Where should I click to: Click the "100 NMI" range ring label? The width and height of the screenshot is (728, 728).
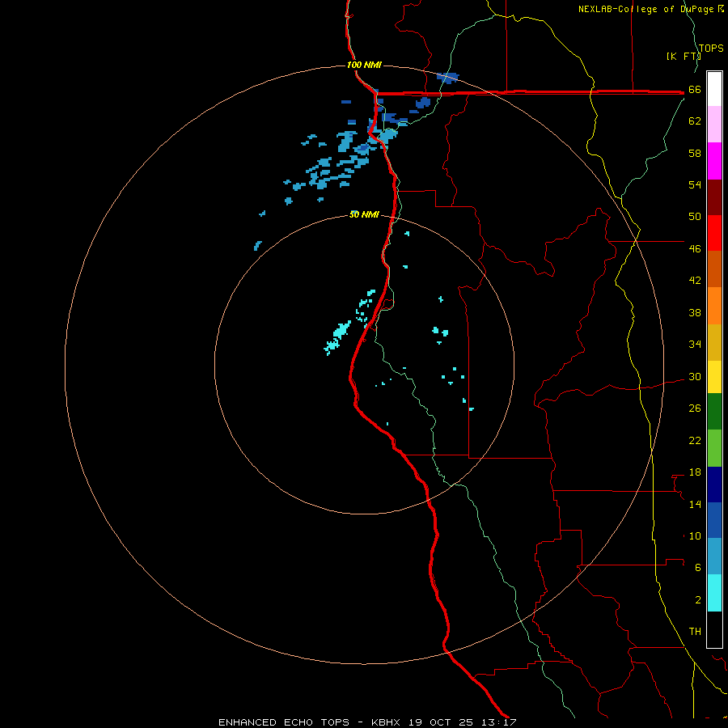click(364, 65)
